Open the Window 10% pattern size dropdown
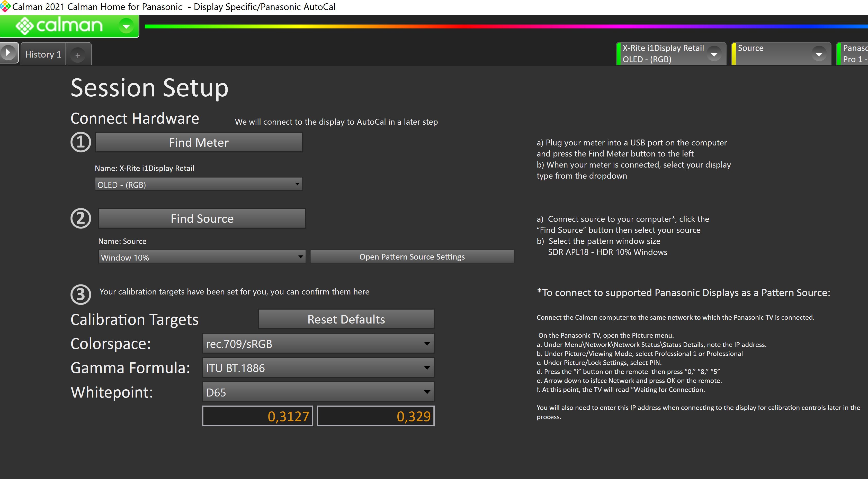Image resolution: width=868 pixels, height=479 pixels. point(202,257)
